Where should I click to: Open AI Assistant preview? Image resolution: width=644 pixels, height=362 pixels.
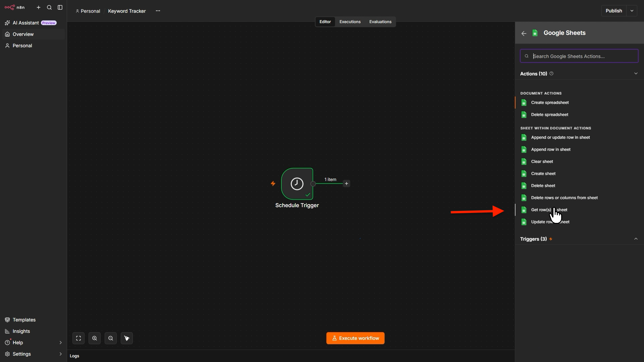[x=33, y=23]
